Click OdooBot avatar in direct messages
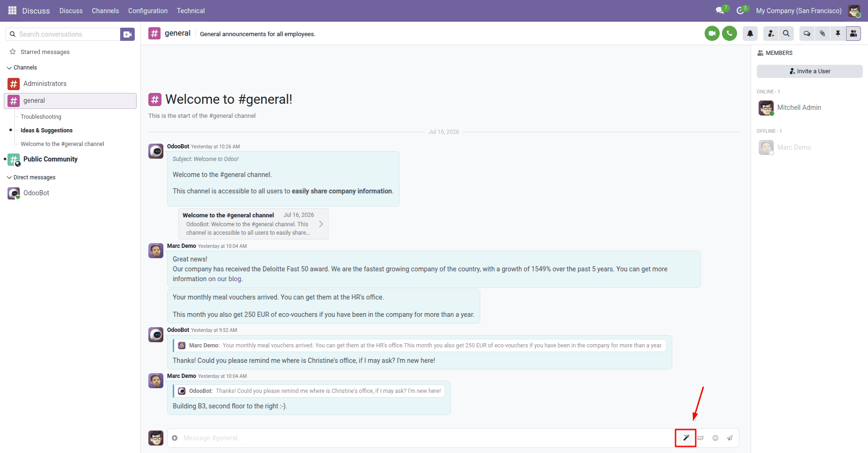Image resolution: width=868 pixels, height=453 pixels. pyautogui.click(x=14, y=193)
